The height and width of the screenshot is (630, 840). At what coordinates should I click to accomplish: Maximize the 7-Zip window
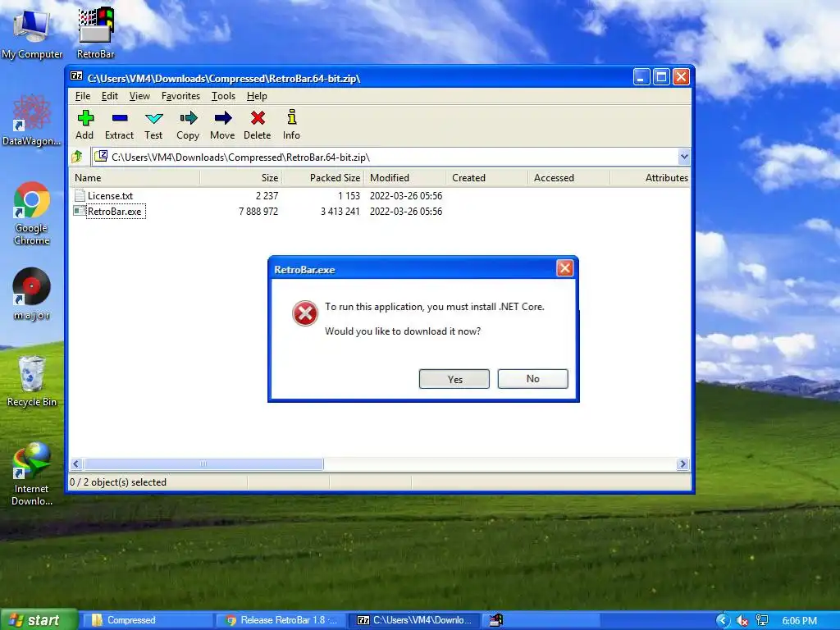662,77
